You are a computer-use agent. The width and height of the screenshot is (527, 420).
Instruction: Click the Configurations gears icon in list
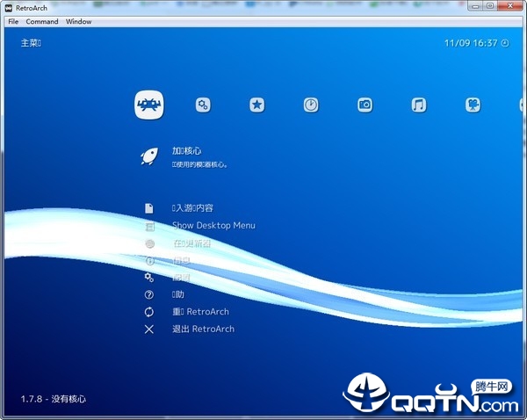tap(149, 278)
